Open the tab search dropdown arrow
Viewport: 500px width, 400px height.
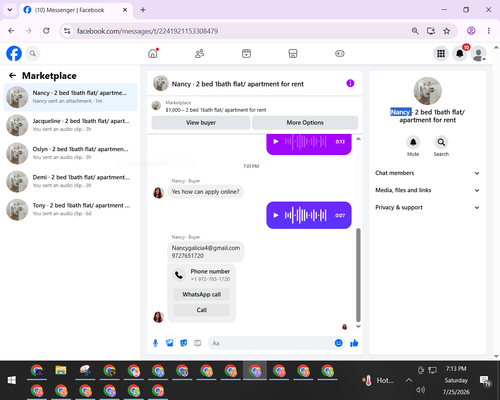(x=10, y=10)
